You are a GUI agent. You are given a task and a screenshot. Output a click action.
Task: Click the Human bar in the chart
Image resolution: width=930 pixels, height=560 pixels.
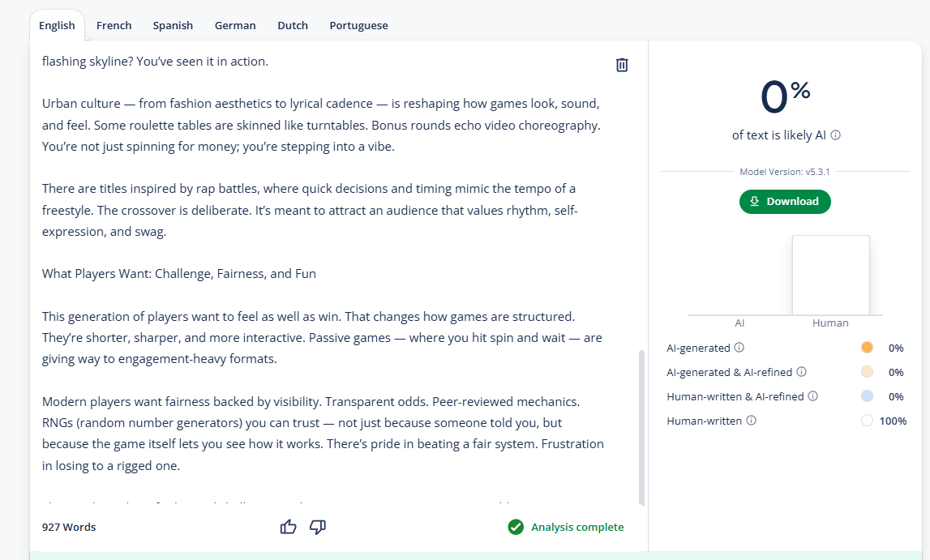(x=830, y=276)
